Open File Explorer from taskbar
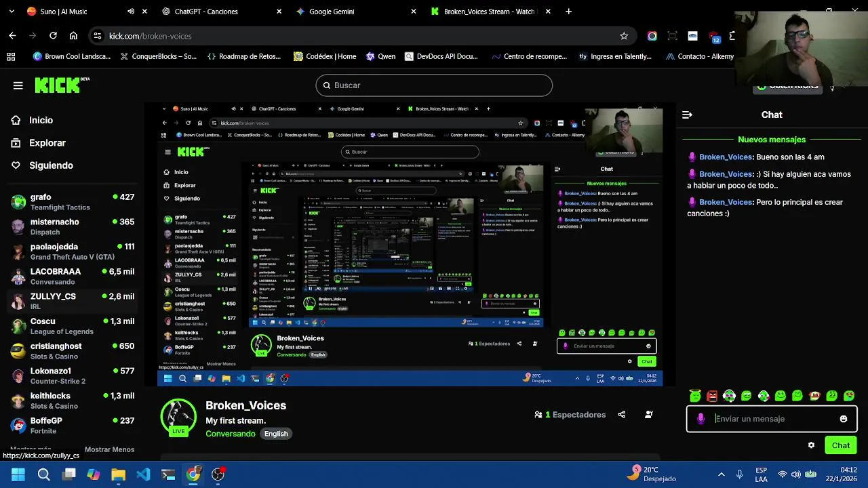Screen dimensions: 868x488 (x=118, y=474)
